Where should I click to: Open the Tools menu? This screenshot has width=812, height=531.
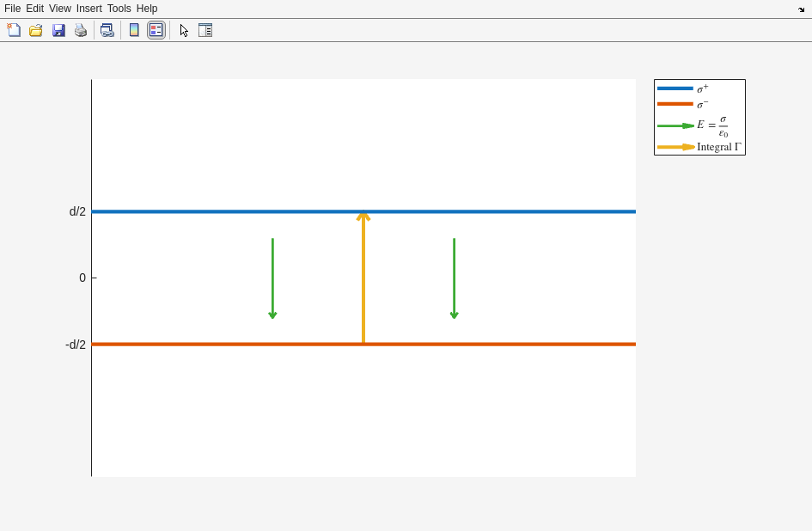119,9
